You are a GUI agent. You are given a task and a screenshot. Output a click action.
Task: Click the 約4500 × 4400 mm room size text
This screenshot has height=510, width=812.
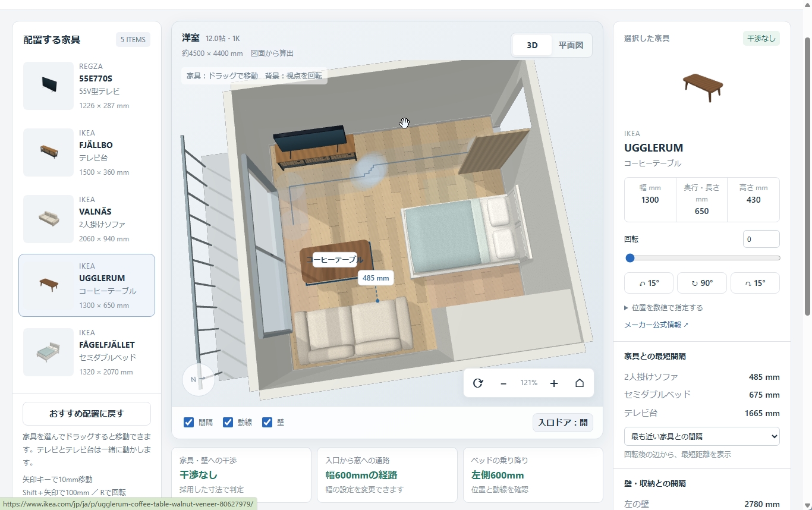(x=212, y=53)
